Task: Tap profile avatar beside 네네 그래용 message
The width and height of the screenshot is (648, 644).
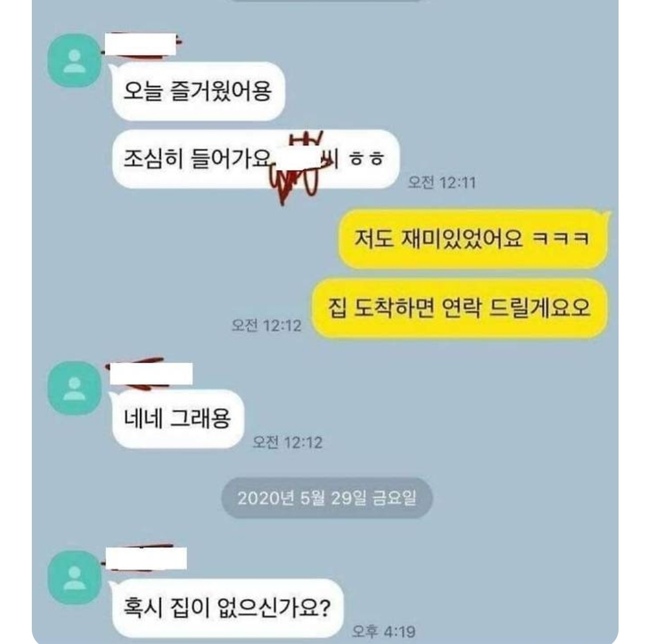Action: point(74,388)
